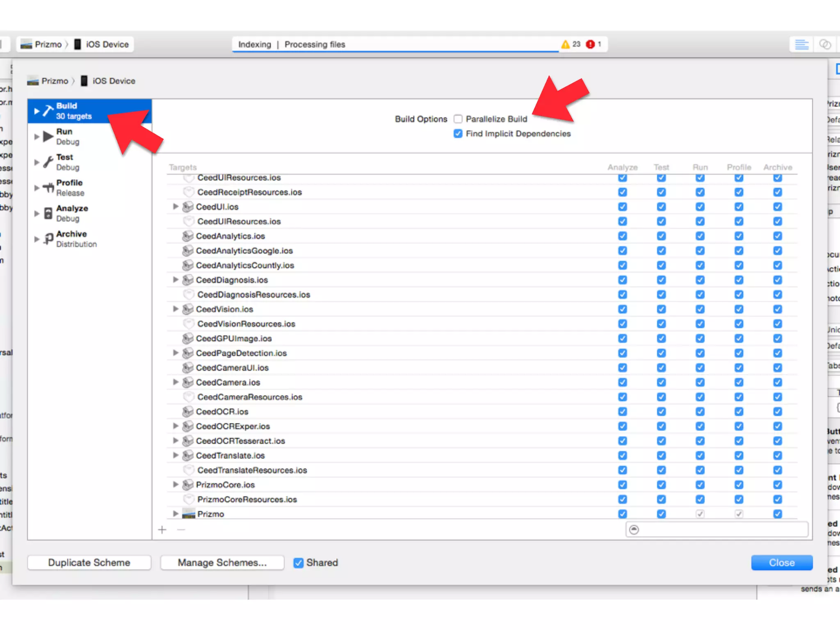
Task: Select the Profile Release scheme action
Action: click(x=70, y=187)
